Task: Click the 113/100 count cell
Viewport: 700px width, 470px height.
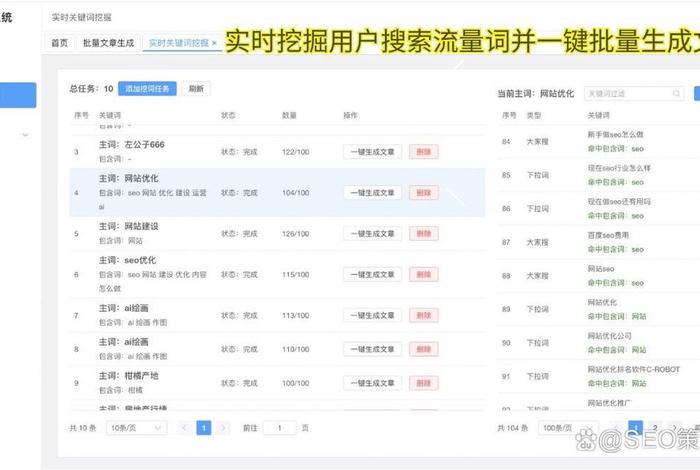Action: pyautogui.click(x=296, y=316)
